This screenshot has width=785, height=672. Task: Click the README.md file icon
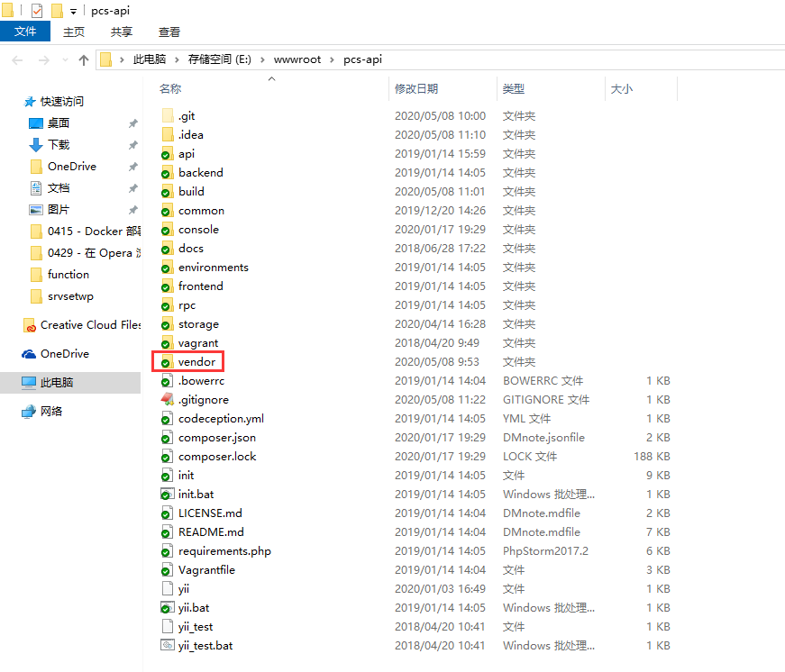click(168, 531)
